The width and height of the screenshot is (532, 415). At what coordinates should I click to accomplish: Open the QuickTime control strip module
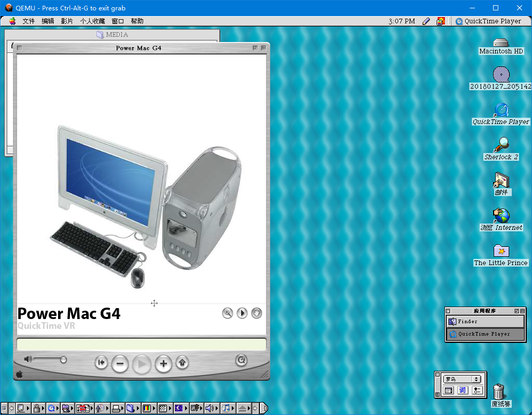pyautogui.click(x=53, y=408)
